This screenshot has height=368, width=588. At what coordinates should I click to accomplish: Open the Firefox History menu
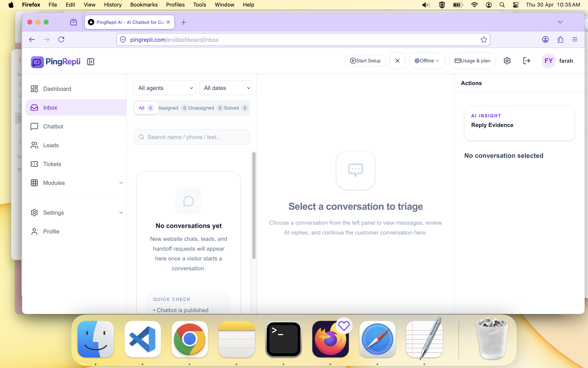pyautogui.click(x=113, y=5)
